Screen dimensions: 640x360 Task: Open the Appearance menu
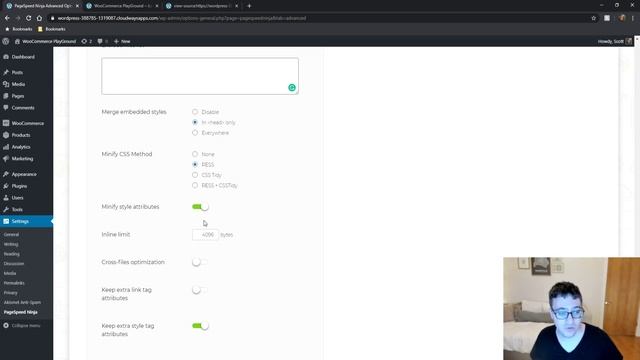[24, 174]
